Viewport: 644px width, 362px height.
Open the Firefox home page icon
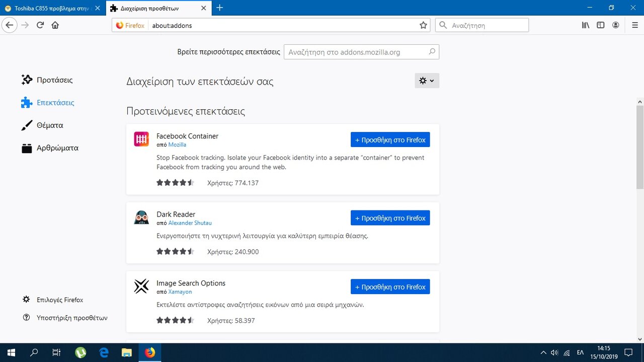[x=55, y=25]
